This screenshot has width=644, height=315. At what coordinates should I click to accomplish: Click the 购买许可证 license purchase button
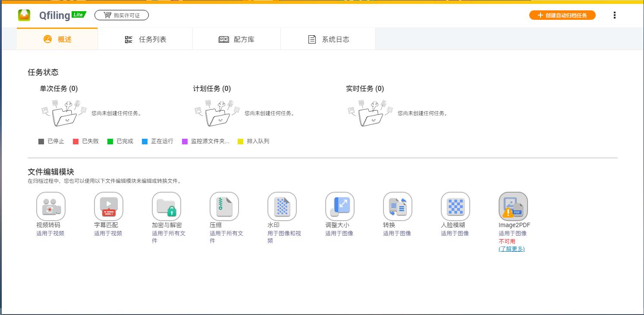[122, 14]
